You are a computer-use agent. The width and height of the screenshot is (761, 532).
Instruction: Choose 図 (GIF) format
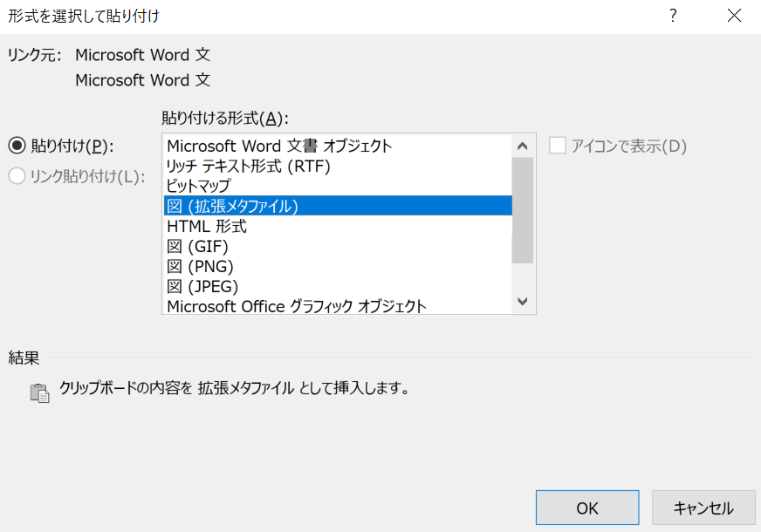click(338, 246)
